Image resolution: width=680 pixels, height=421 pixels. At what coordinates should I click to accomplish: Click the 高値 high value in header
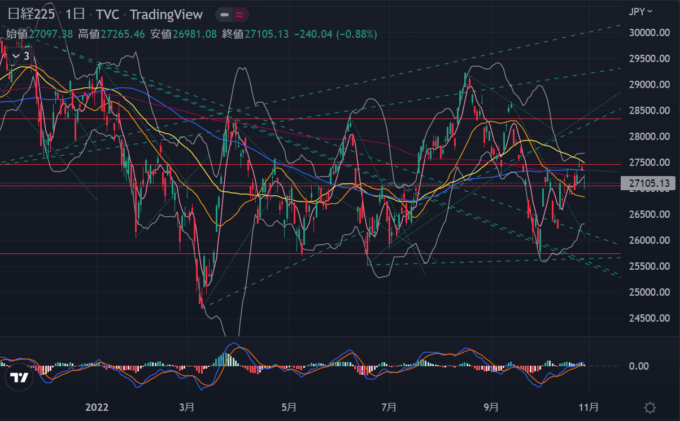pyautogui.click(x=115, y=33)
